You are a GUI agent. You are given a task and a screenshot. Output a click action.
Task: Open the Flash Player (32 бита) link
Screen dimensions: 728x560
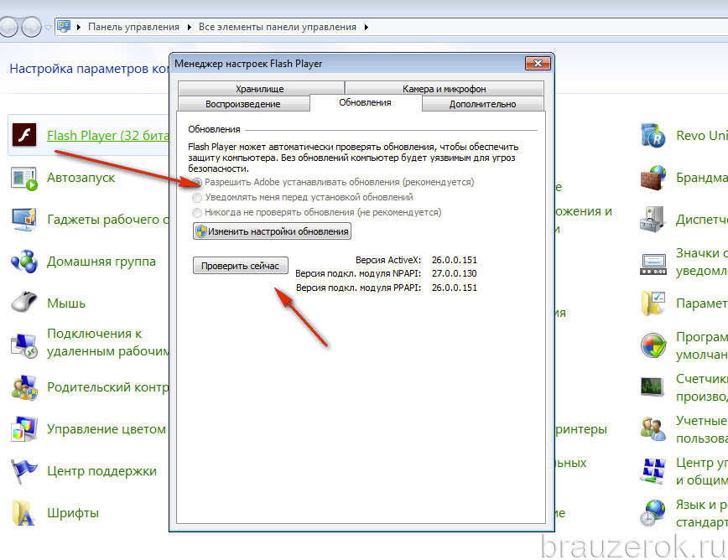tap(107, 136)
